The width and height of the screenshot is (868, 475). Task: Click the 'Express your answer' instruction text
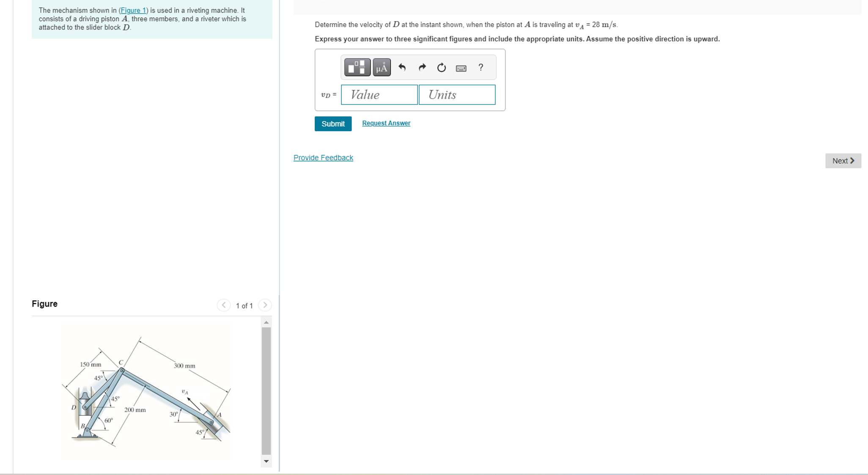pyautogui.click(x=517, y=39)
